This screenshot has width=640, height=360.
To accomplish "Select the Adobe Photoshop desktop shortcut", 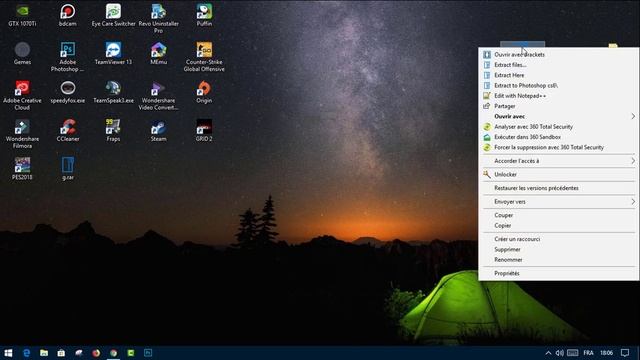I will 67,57.
